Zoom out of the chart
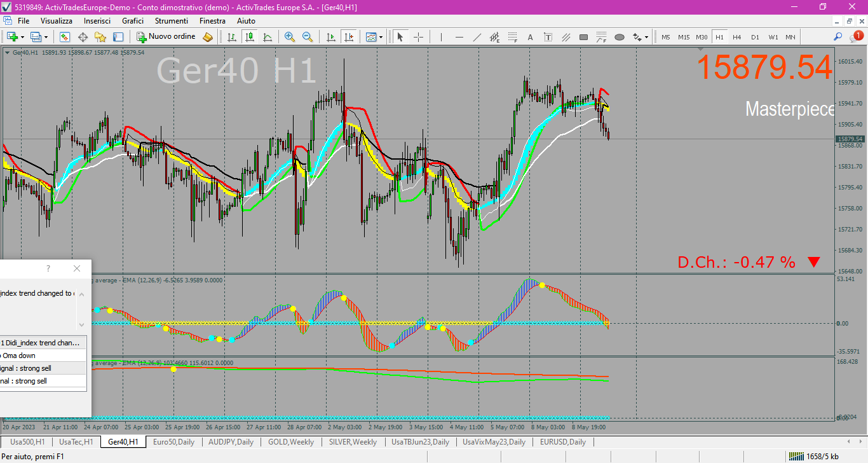Image resolution: width=868 pixels, height=463 pixels. coord(308,37)
